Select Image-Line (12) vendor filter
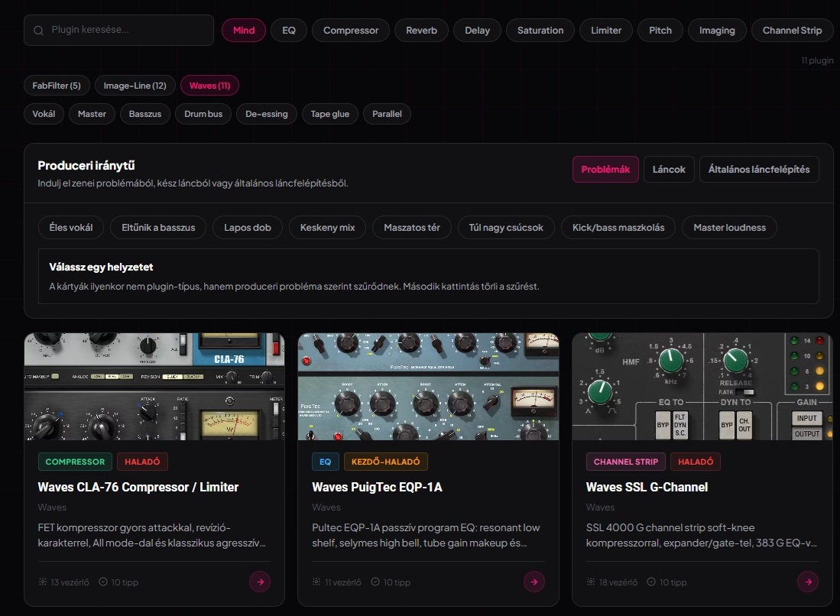 135,86
